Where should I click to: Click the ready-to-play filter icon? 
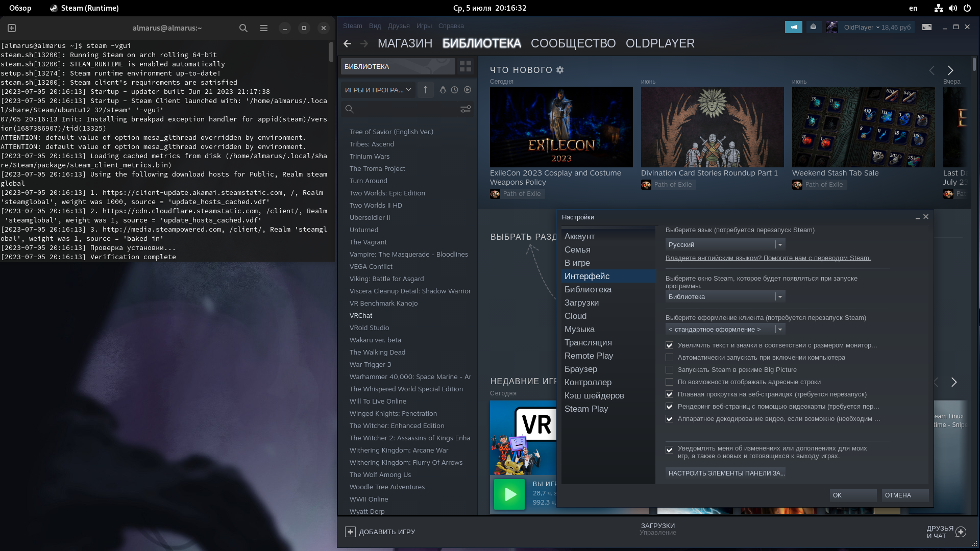click(x=468, y=90)
